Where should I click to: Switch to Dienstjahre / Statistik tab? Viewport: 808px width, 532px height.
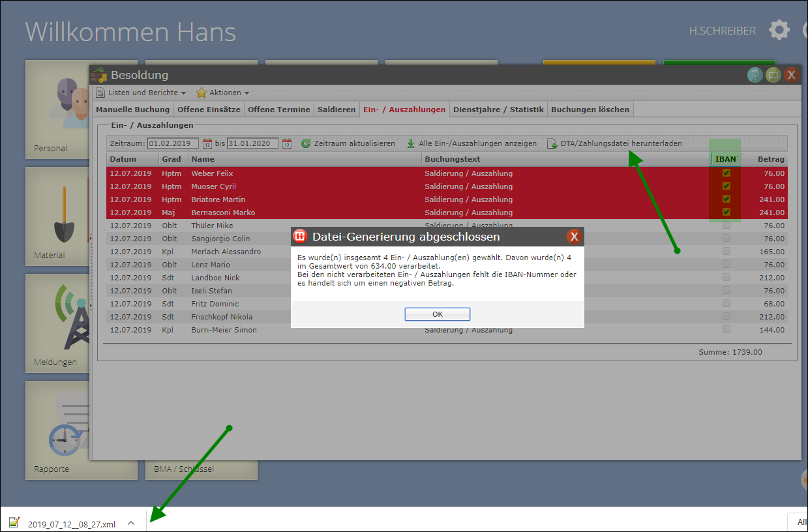(498, 110)
